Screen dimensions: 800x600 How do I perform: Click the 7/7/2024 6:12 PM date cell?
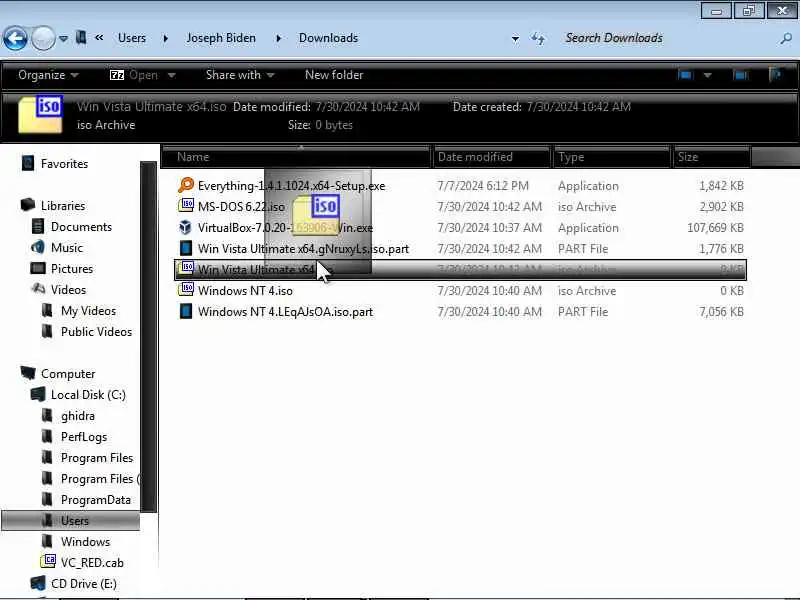[483, 186]
